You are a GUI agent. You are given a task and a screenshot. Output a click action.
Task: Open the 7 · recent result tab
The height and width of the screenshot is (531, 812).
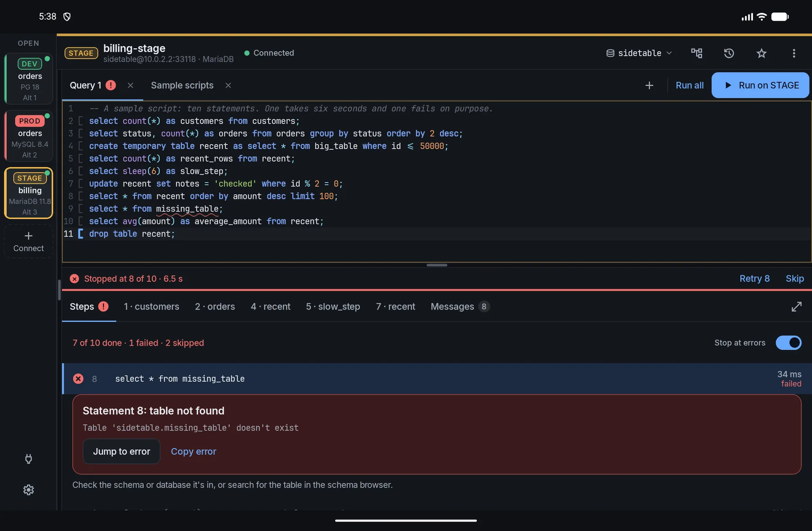click(396, 307)
